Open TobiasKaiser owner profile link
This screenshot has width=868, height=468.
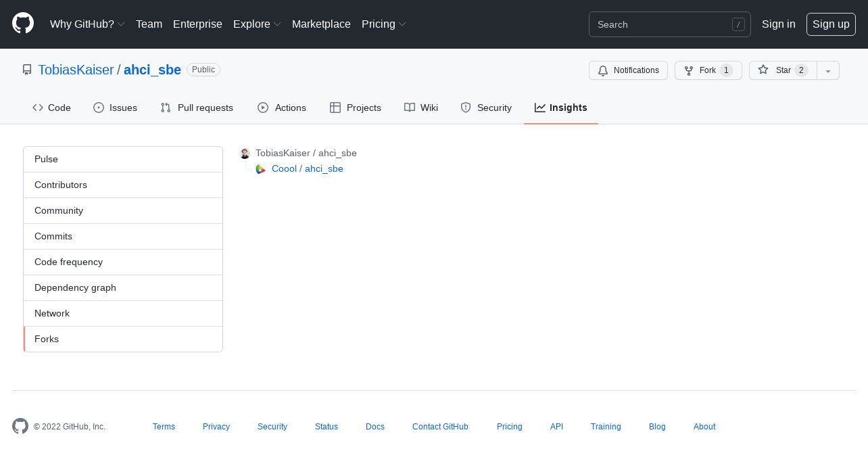click(x=76, y=70)
